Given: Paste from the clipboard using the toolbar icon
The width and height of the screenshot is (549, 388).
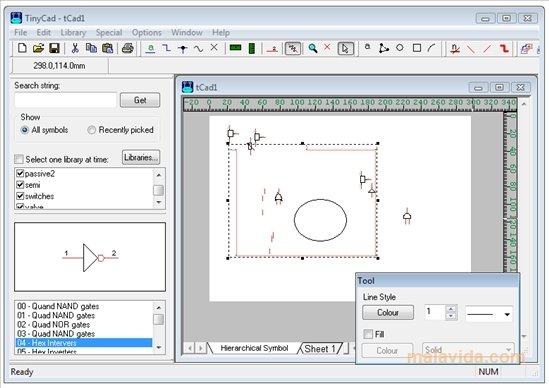Looking at the screenshot, I should (107, 48).
